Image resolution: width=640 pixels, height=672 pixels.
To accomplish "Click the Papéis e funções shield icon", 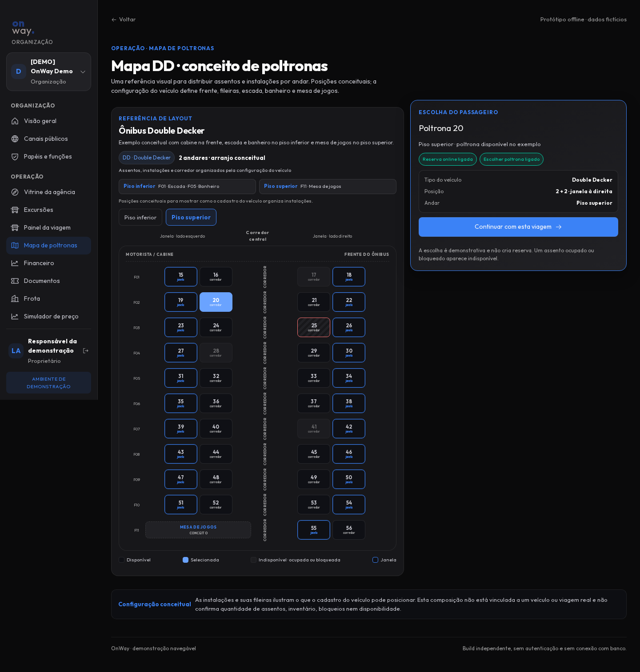I will (15, 156).
